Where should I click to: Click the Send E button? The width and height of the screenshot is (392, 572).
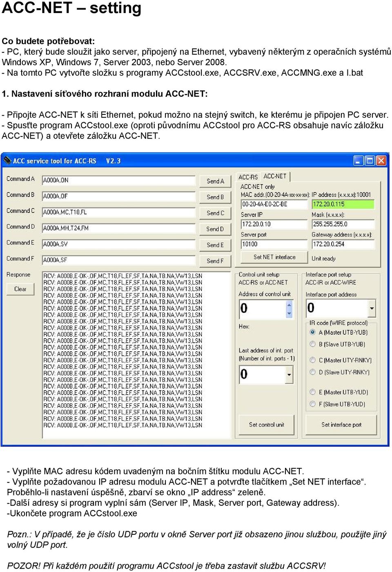[215, 245]
